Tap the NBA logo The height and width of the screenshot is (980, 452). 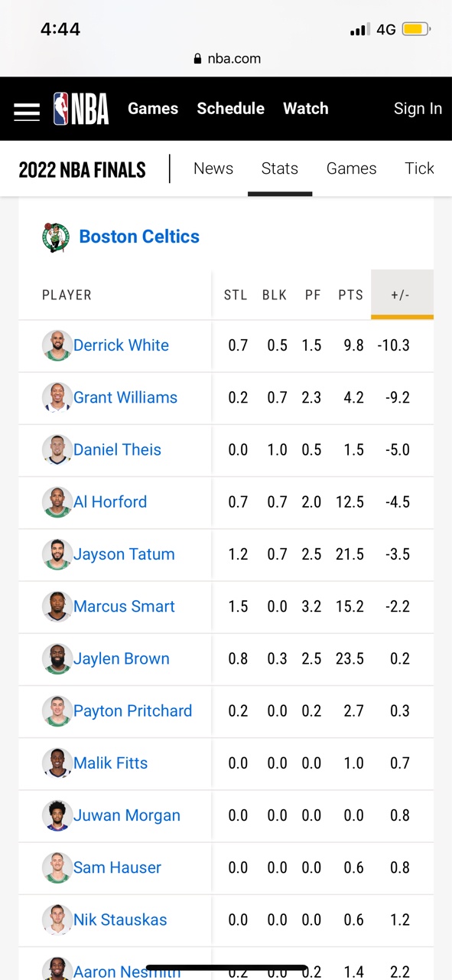coord(81,109)
